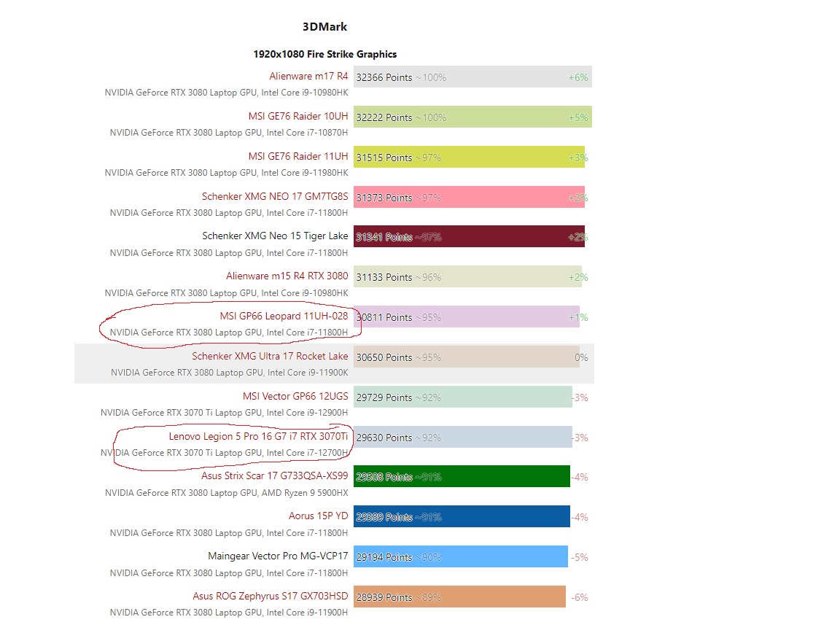The image size is (840, 633).
Task: Select the dark blue 29389 Points bar
Action: (462, 517)
